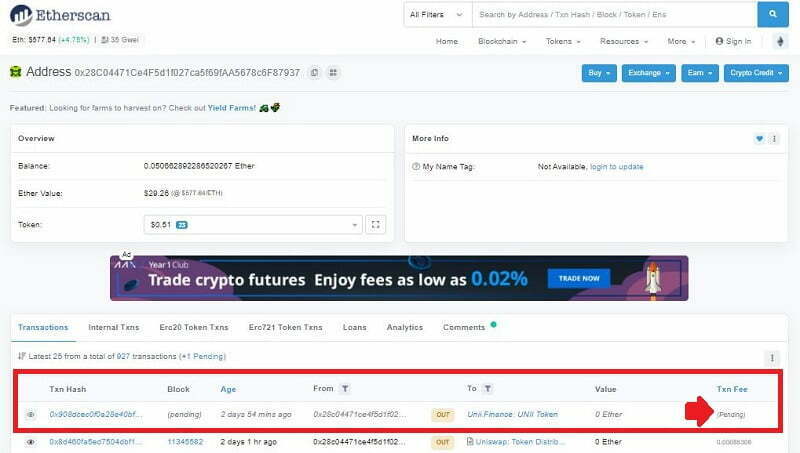Switch to the Loans tab
This screenshot has height=453, width=800.
[x=355, y=328]
